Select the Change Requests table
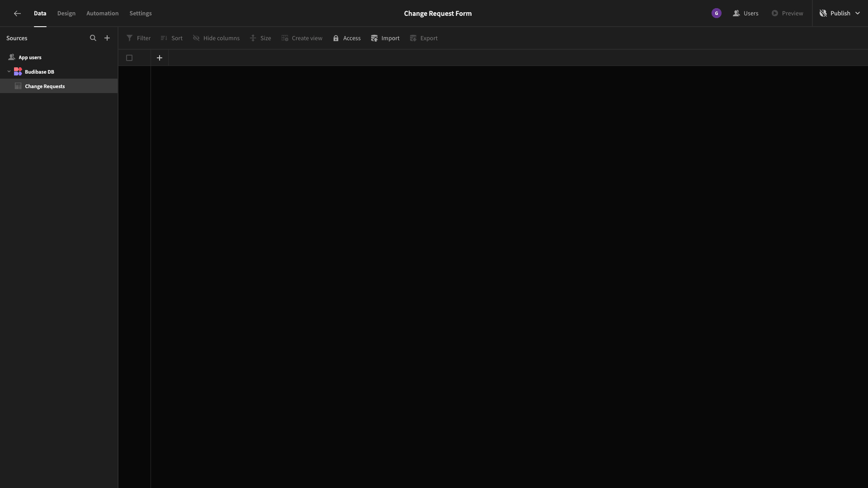868x488 pixels. pyautogui.click(x=45, y=86)
